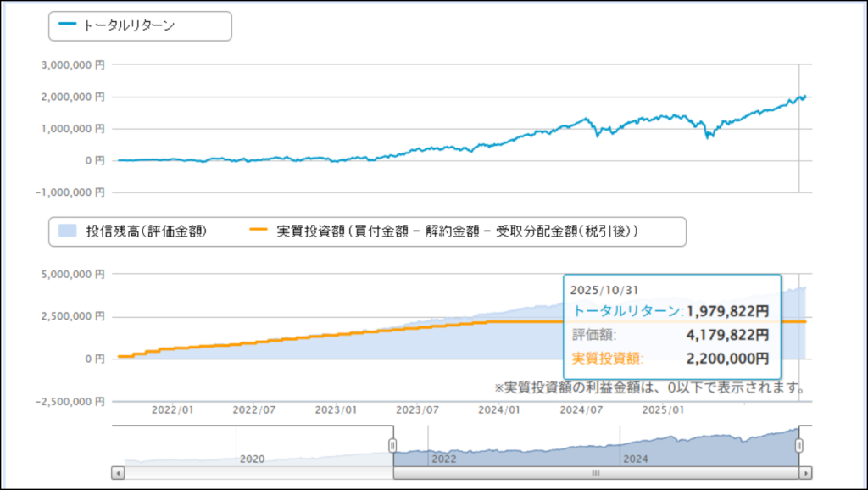Viewport: 868px width, 490px height.
Task: Click the blue line icon beside トータルリターン
Action: pos(67,25)
